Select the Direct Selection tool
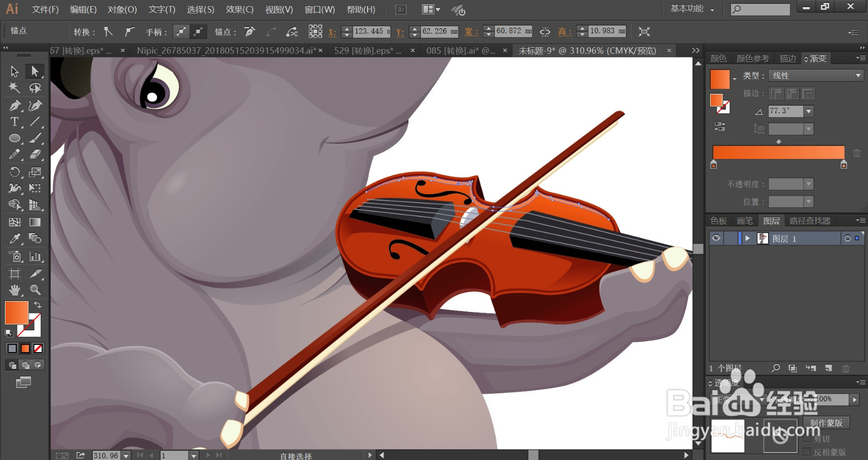This screenshot has height=460, width=868. [35, 71]
